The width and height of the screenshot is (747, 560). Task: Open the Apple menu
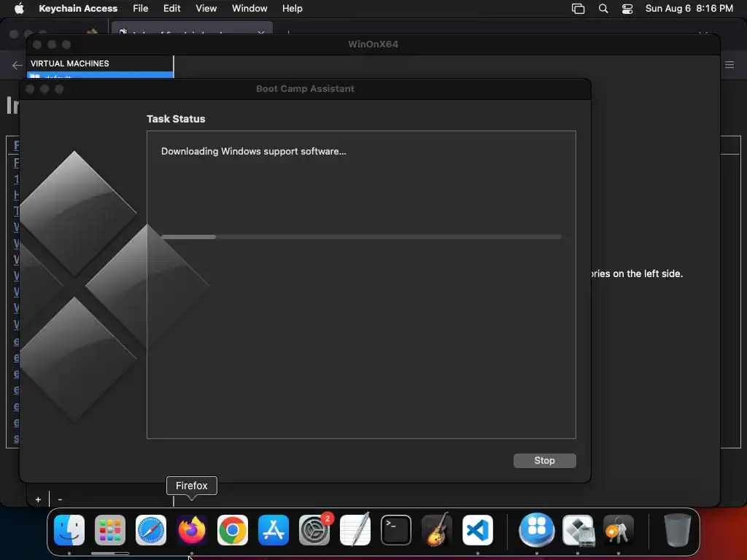pyautogui.click(x=19, y=9)
